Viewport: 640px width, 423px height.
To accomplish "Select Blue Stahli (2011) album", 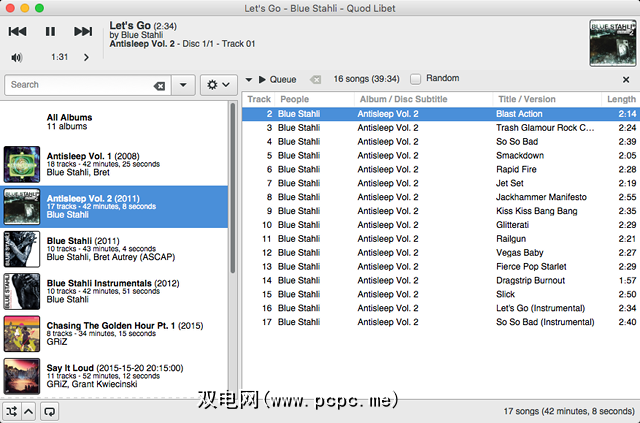I will coord(114,249).
